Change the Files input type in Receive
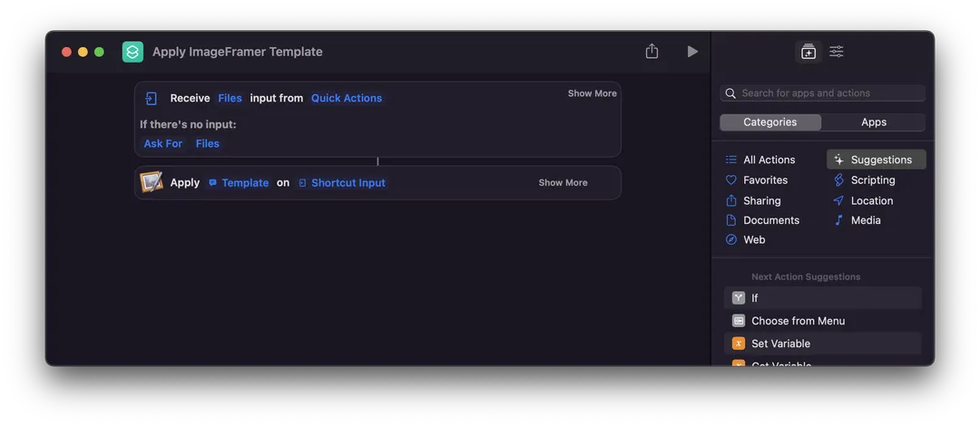The width and height of the screenshot is (980, 426). (x=230, y=98)
